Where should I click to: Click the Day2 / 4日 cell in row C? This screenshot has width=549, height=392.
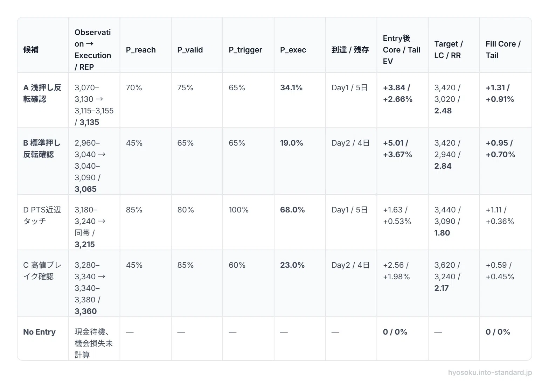pos(350,265)
